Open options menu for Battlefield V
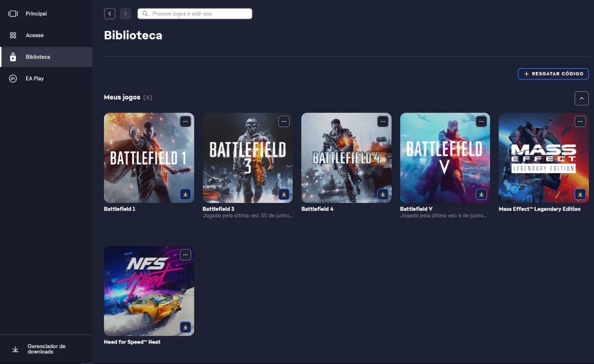The width and height of the screenshot is (594, 364). 481,122
